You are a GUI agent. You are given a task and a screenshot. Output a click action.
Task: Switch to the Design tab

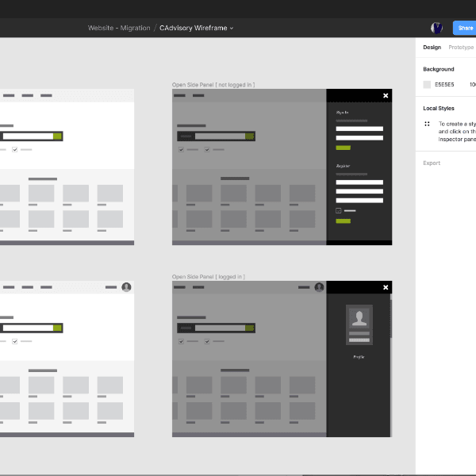point(432,48)
